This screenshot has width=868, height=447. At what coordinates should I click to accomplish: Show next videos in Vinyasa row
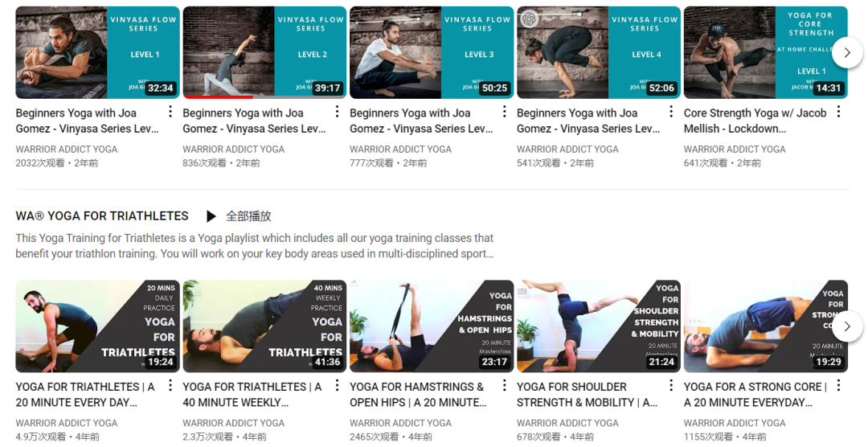(847, 52)
